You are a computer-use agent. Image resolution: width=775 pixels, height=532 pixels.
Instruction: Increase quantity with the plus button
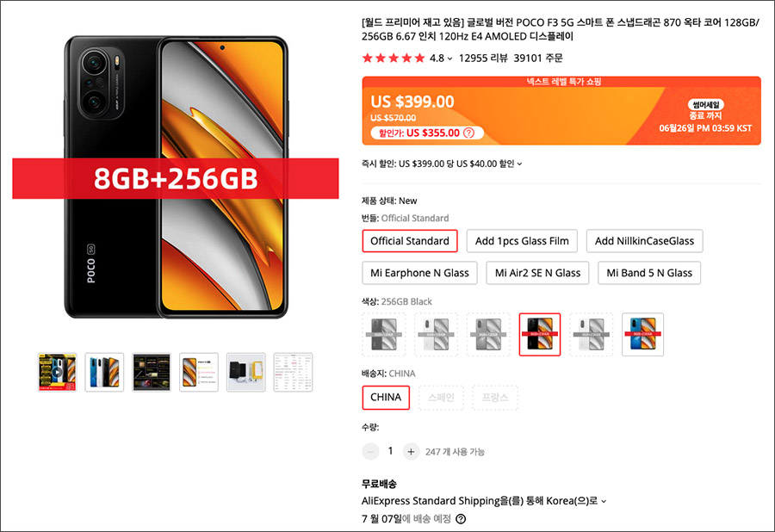(411, 451)
